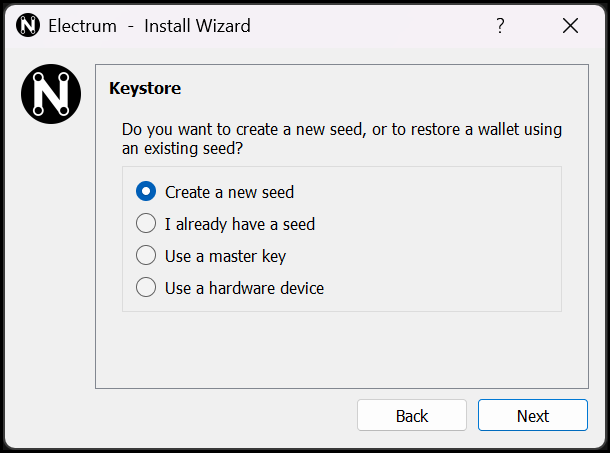Select the 'Create a new seed' radio circle
Screen dimensions: 610x453
(x=146, y=191)
